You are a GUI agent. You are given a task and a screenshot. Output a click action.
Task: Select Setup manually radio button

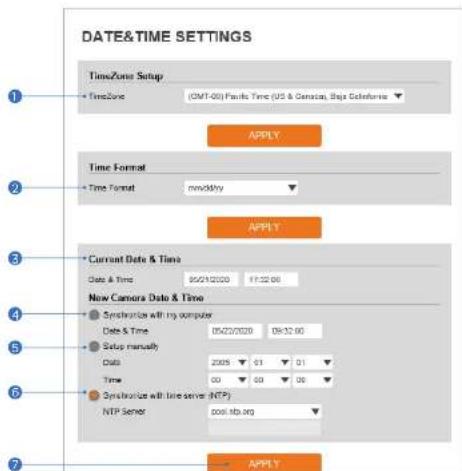(x=94, y=346)
